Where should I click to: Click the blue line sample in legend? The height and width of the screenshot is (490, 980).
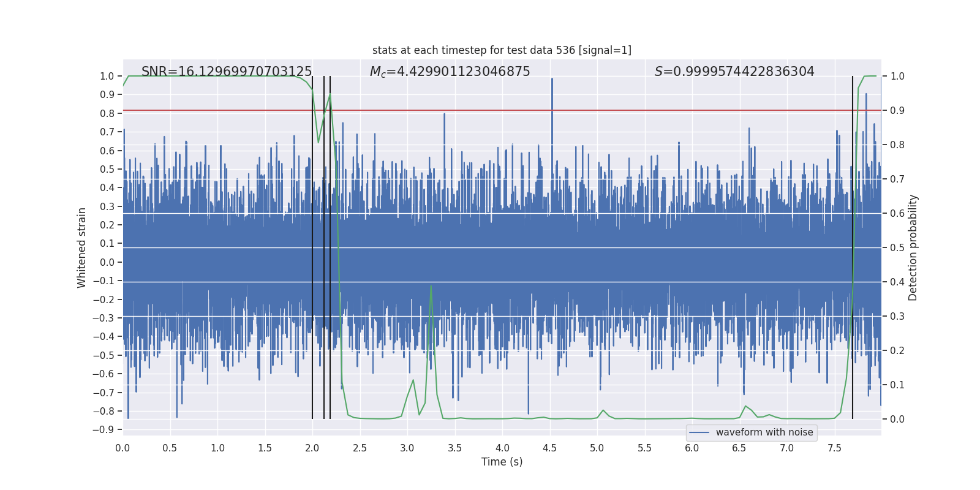699,432
